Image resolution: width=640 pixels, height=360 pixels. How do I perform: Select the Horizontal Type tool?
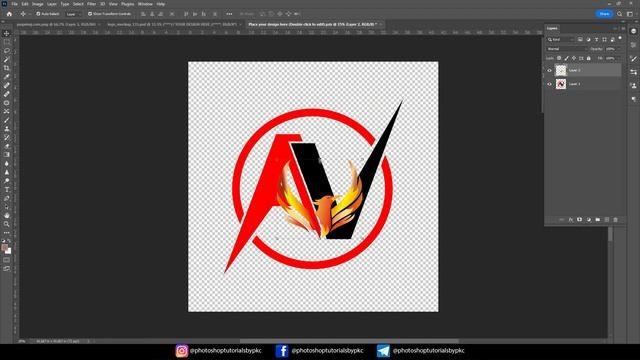click(7, 189)
